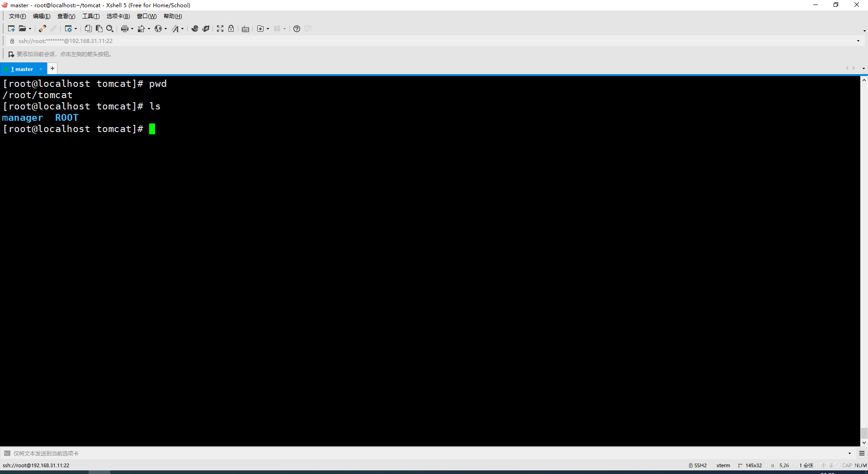Expand the Properties dropdown arrow
Image resolution: width=868 pixels, height=474 pixels.
[75, 28]
